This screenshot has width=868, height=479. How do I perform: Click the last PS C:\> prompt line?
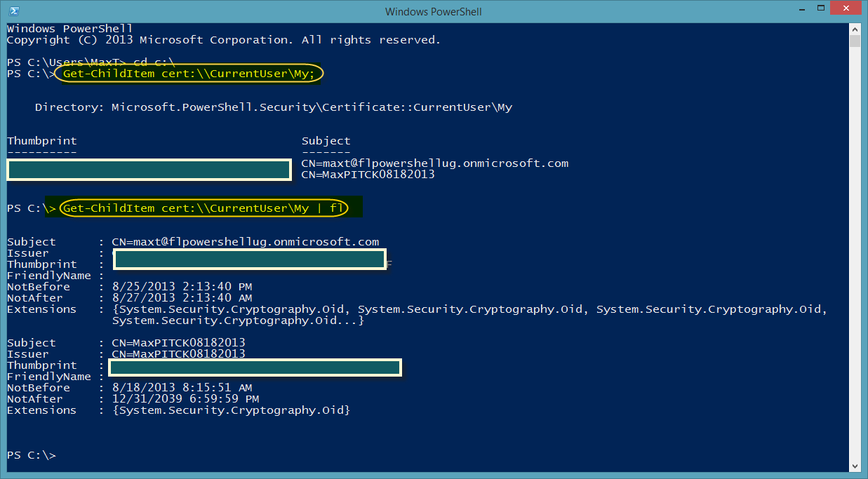pos(32,455)
